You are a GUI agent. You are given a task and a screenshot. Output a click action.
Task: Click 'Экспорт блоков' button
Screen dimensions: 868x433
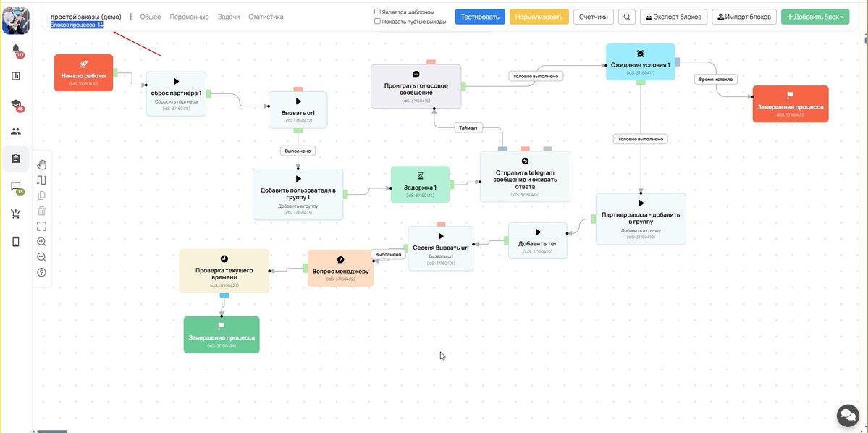tap(673, 17)
